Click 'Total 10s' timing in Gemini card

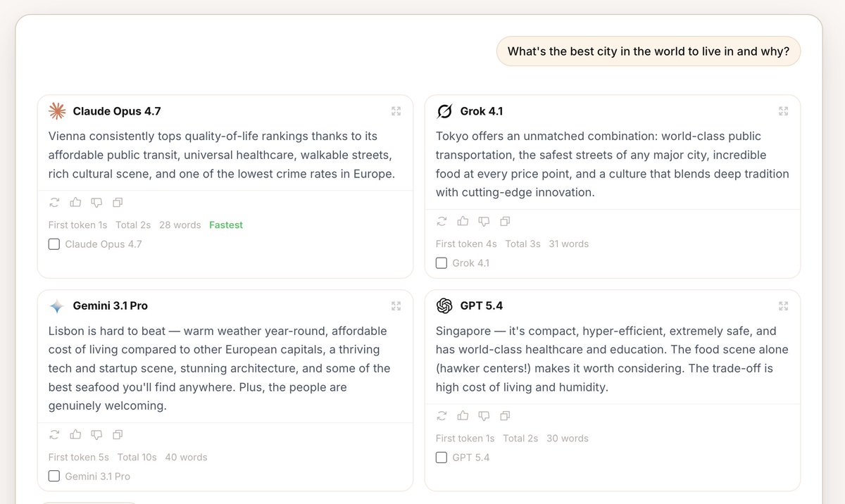[x=137, y=458]
